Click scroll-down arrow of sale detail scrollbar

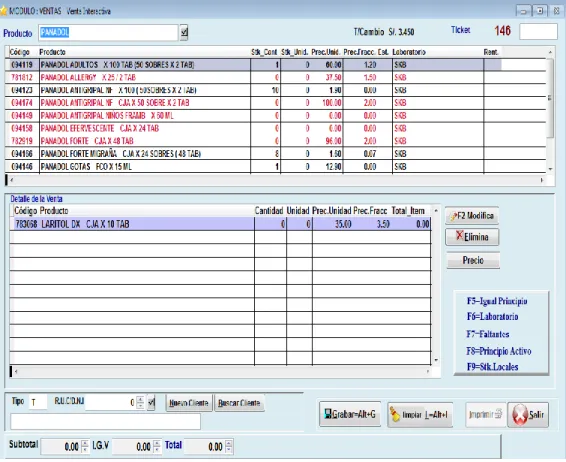click(x=436, y=360)
